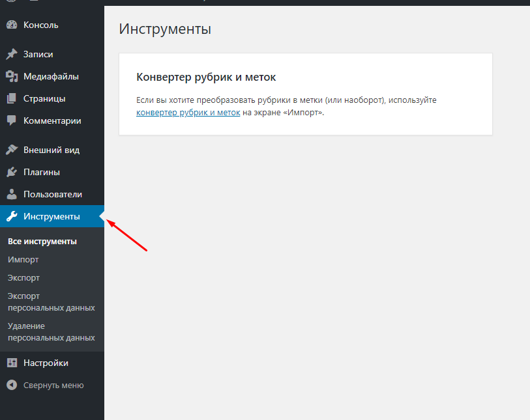Select the Импорт submenu item
Viewport: 530px width, 420px height.
23,259
